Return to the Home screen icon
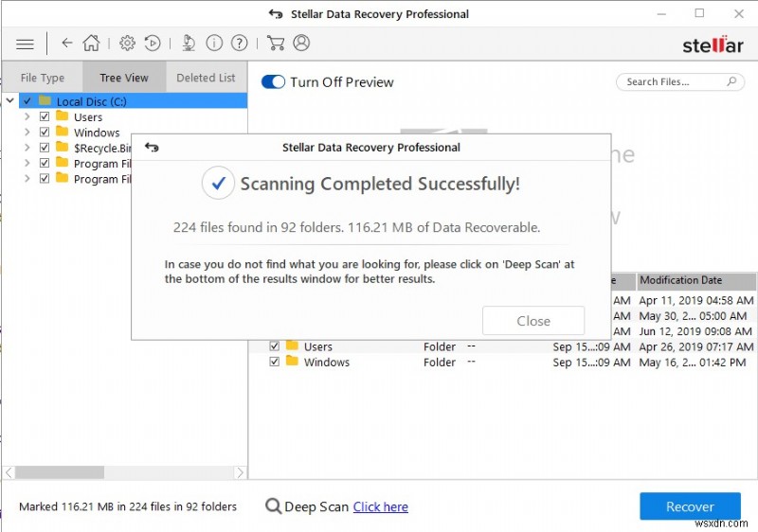The image size is (758, 532). [91, 43]
